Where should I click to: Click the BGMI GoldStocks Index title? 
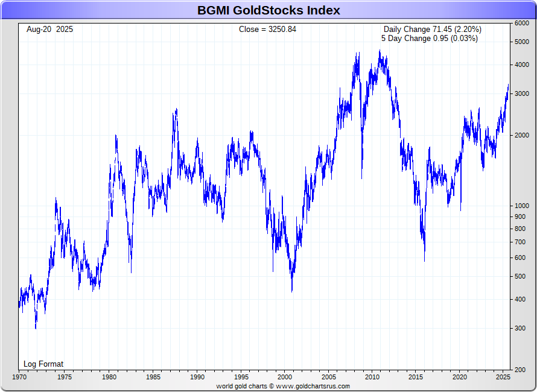coord(268,10)
